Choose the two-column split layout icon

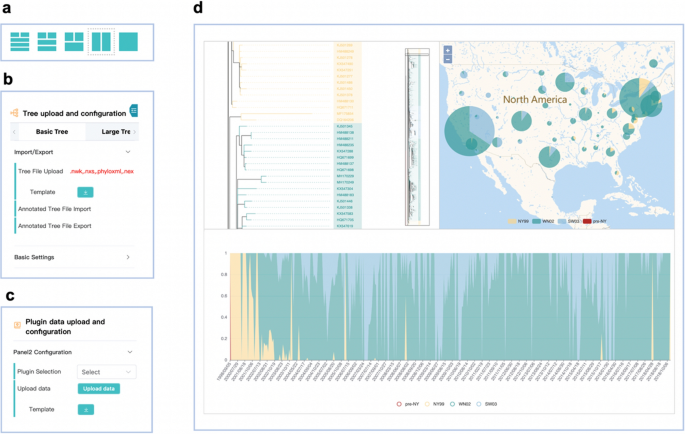[x=101, y=41]
